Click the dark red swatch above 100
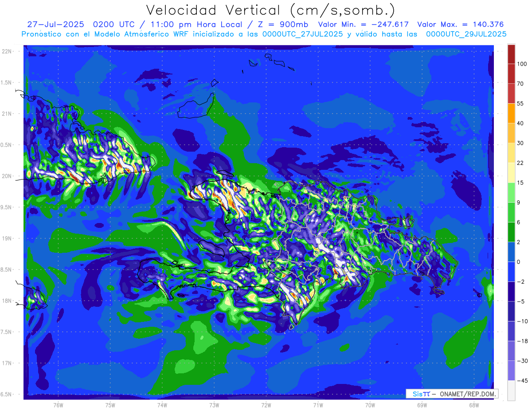This screenshot has height=411, width=532. [x=511, y=54]
